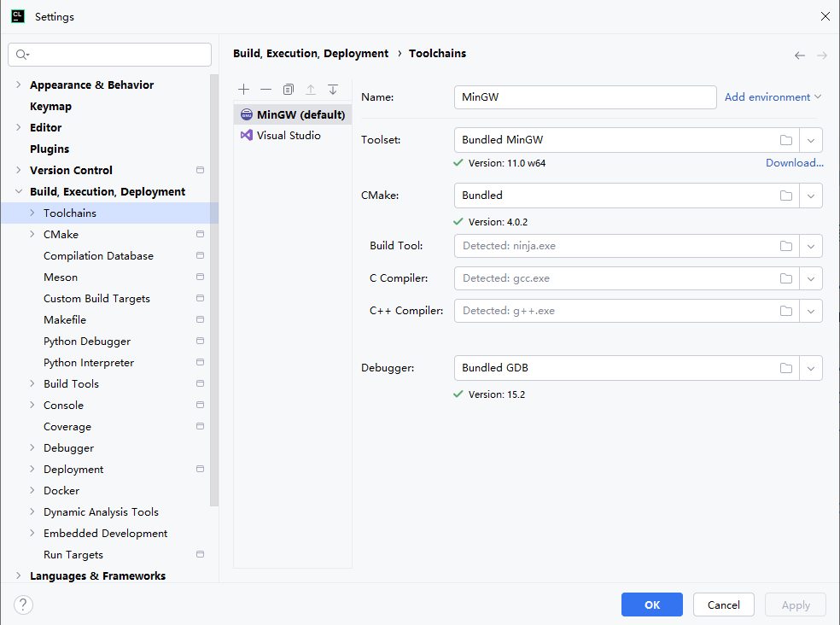Expand the Build Tools node

[x=32, y=383]
